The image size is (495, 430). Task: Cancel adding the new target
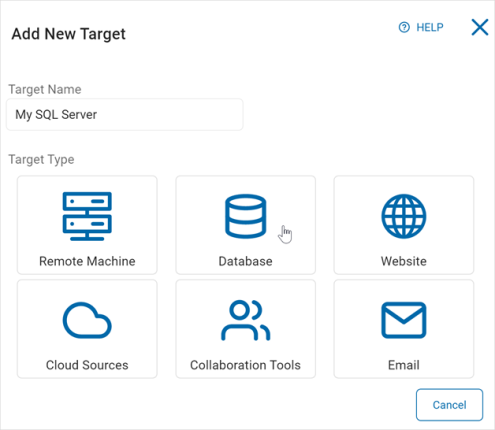click(449, 405)
